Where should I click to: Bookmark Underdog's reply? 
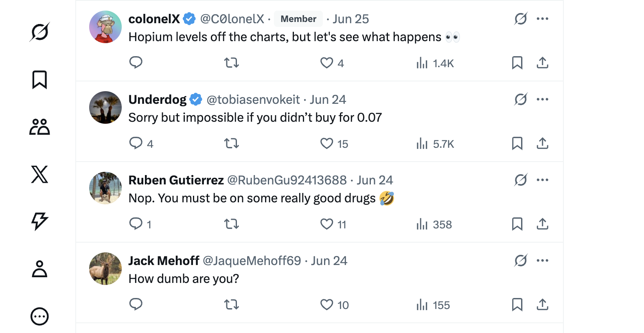pos(517,143)
